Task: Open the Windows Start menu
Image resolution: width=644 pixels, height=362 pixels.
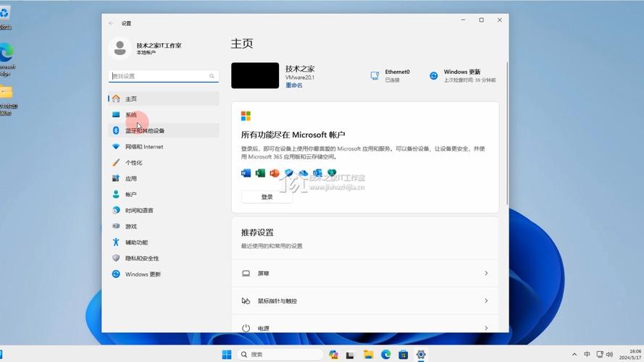Action: pos(227,354)
